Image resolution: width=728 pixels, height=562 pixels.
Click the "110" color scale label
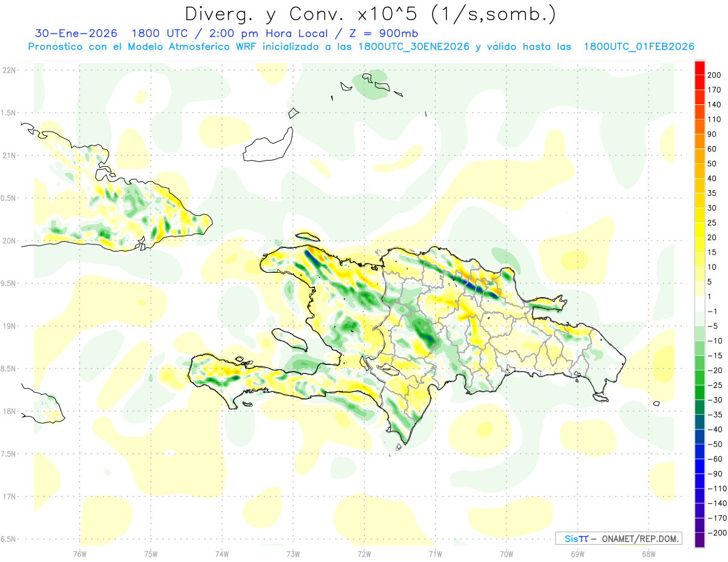tap(714, 119)
